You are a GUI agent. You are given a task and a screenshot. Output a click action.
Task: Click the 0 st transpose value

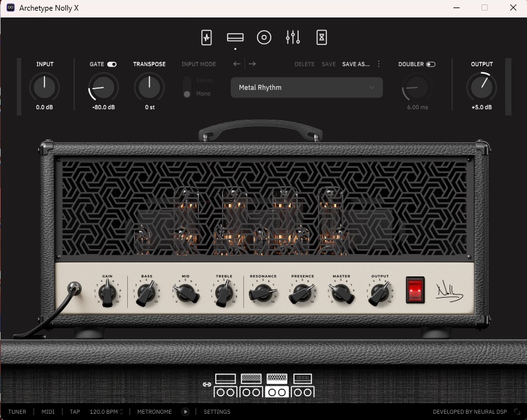coord(150,107)
